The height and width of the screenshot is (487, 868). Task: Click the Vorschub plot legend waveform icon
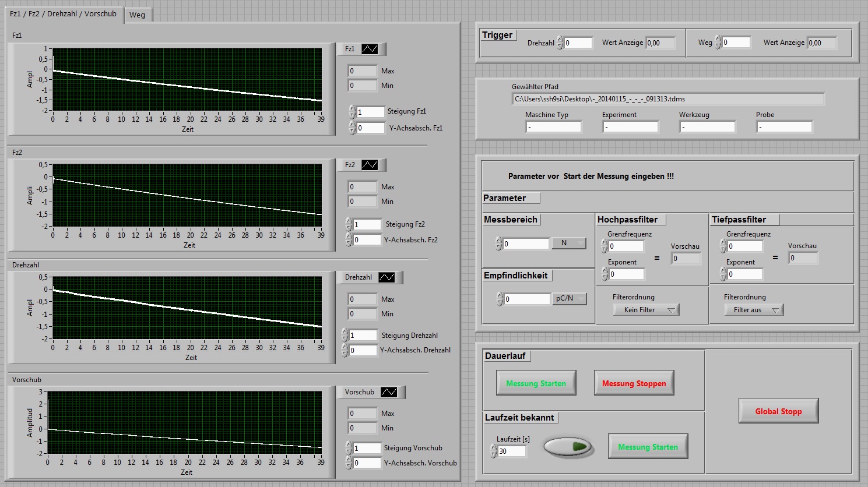click(x=389, y=392)
